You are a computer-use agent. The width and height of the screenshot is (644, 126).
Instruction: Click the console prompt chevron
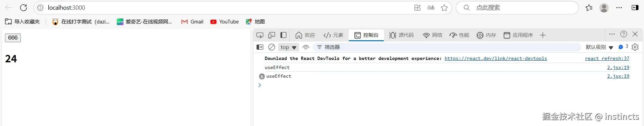259,85
